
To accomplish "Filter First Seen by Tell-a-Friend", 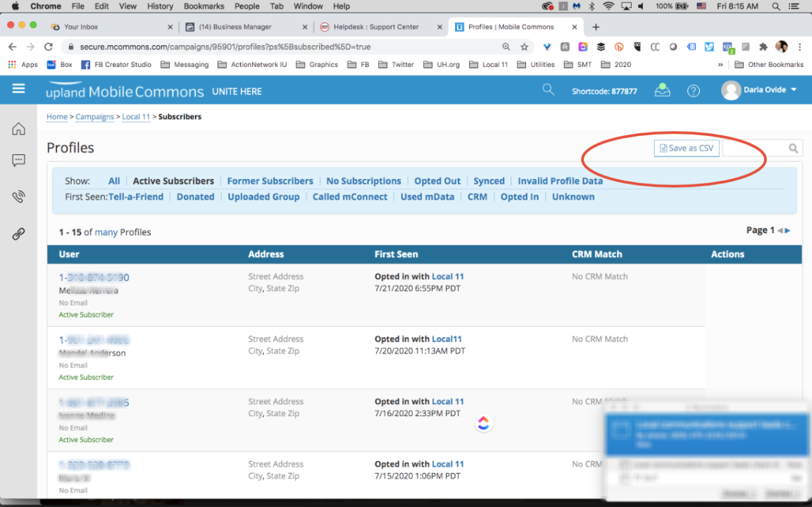I will (136, 196).
